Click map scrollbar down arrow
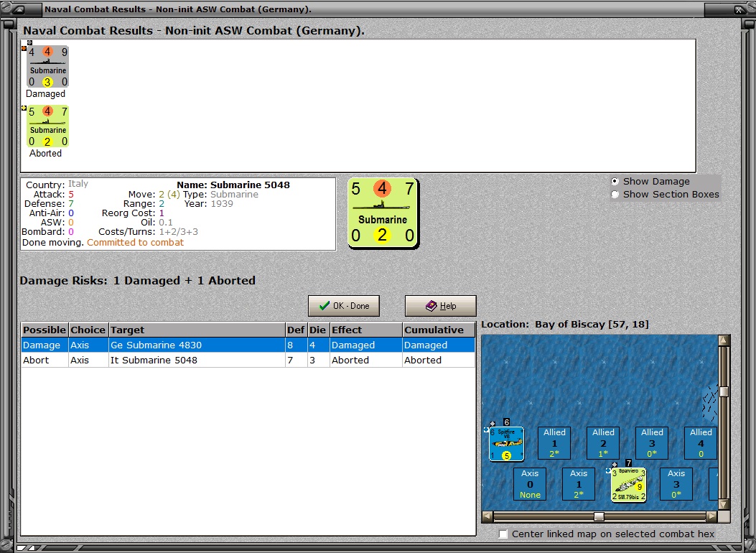This screenshot has width=756, height=553. click(x=723, y=504)
